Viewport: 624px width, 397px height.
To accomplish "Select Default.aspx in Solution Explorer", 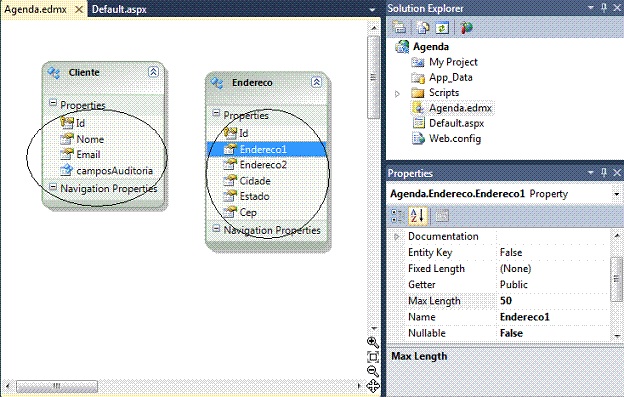I will coord(456,123).
